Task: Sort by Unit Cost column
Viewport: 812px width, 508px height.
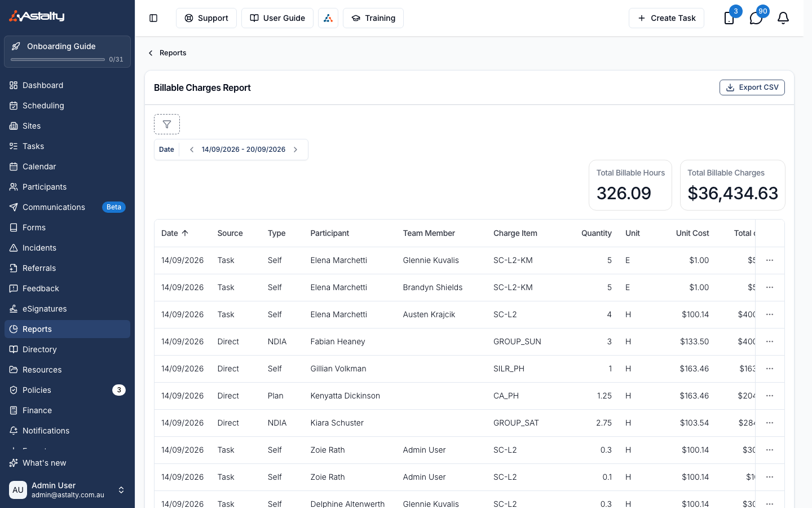Action: coord(692,233)
